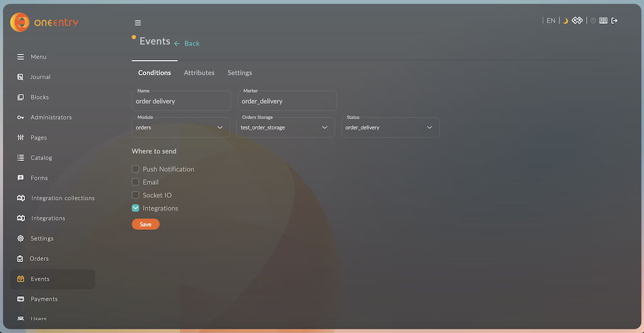This screenshot has width=644, height=333.
Task: Click the logout icon in the header
Action: [614, 21]
